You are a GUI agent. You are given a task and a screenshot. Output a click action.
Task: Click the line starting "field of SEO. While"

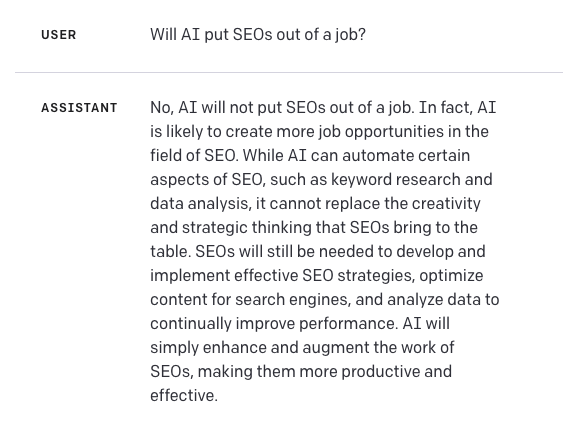coord(310,155)
